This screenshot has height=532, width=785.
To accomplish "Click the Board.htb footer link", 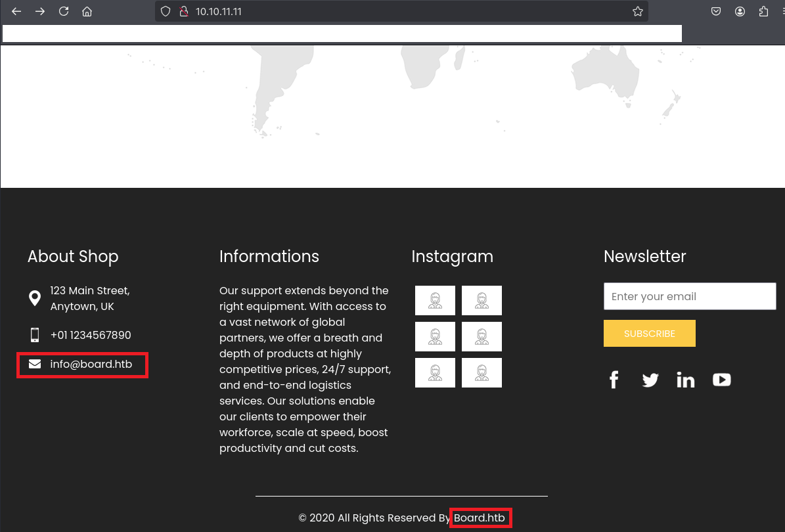I will pyautogui.click(x=480, y=518).
